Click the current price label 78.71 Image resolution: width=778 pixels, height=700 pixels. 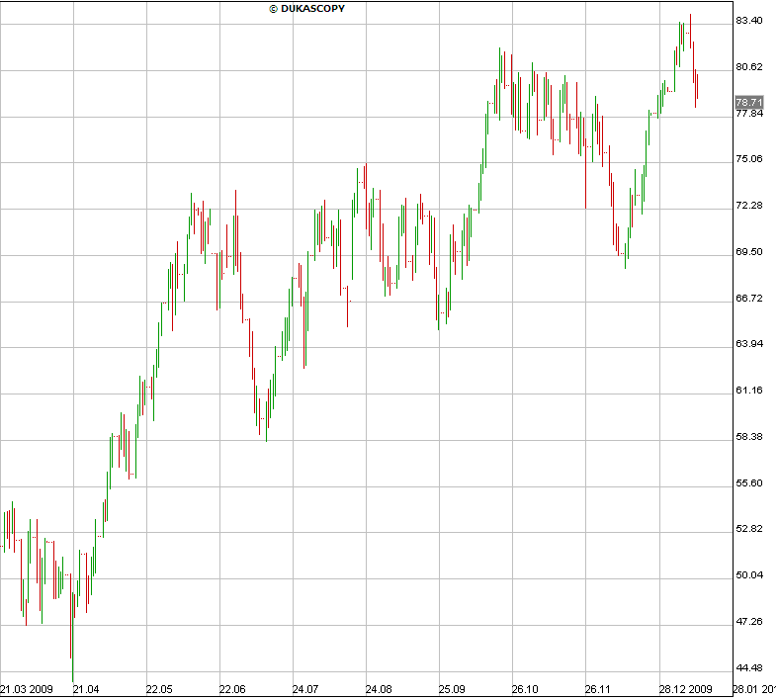tap(749, 103)
